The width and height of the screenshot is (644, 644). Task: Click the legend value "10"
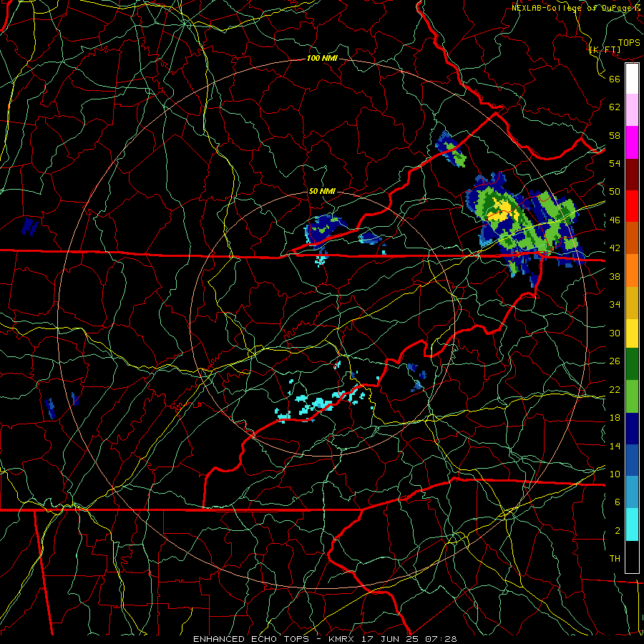click(x=615, y=474)
